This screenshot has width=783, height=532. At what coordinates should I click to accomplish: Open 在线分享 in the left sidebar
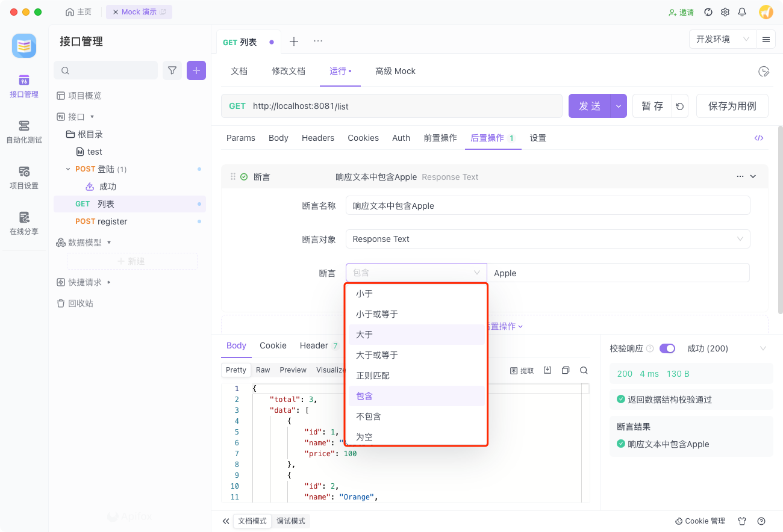24,224
